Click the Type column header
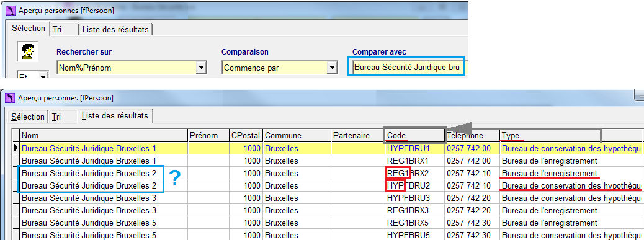The image size is (644, 240). pos(570,135)
